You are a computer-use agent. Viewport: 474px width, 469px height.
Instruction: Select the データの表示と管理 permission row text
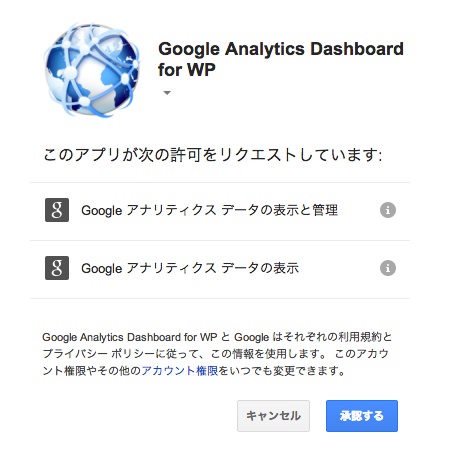tap(209, 210)
